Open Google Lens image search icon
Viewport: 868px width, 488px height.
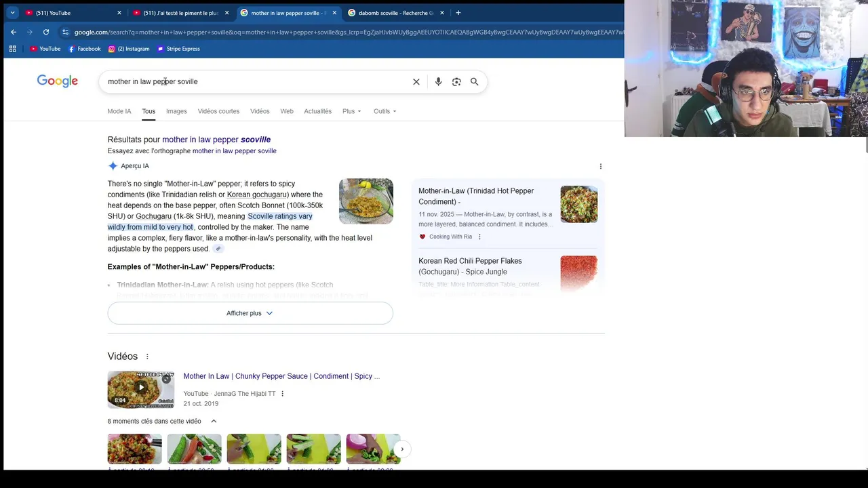tap(456, 81)
